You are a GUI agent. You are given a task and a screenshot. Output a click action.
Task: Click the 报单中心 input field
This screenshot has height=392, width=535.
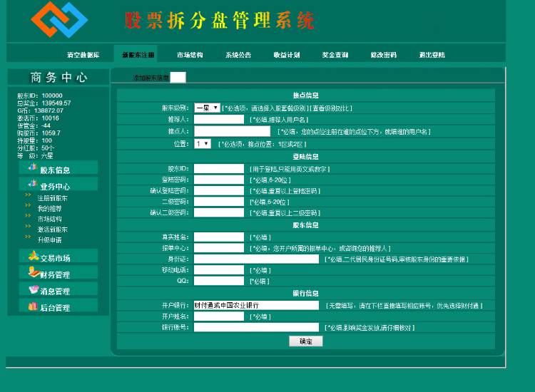219,248
